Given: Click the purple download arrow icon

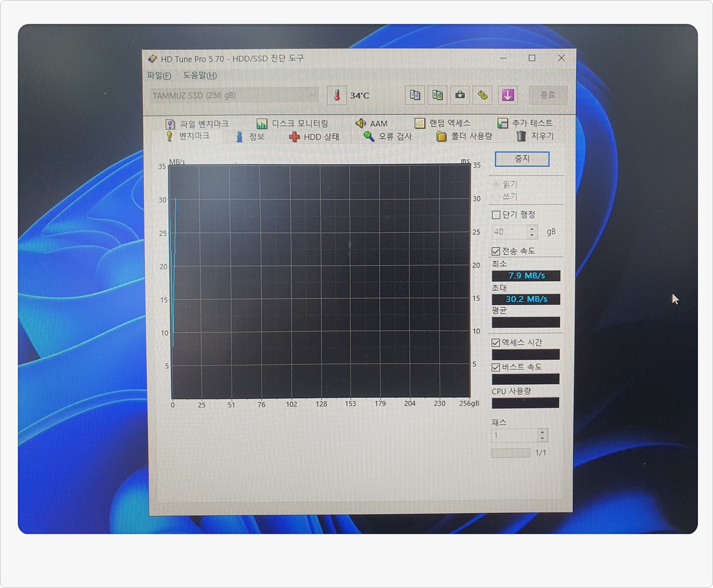Looking at the screenshot, I should pyautogui.click(x=507, y=95).
